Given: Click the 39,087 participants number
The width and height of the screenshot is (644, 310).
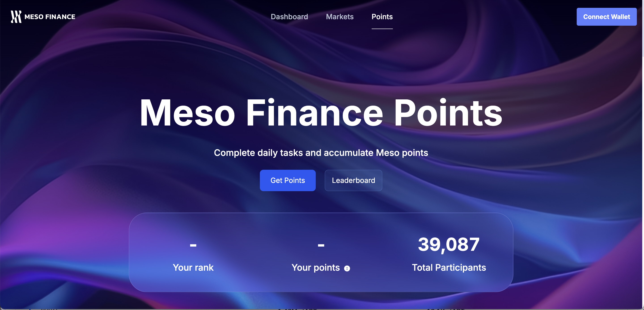Looking at the screenshot, I should [449, 244].
